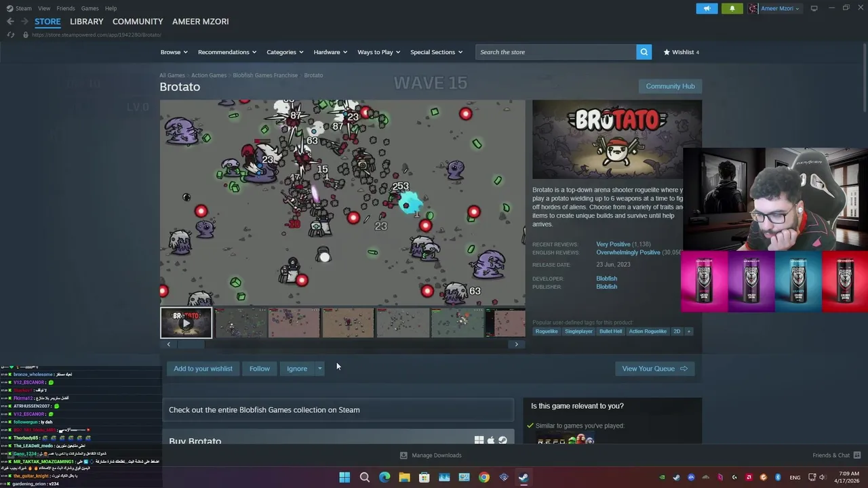The image size is (868, 488).
Task: Click the Steam forward navigation arrow
Action: pyautogui.click(x=24, y=22)
